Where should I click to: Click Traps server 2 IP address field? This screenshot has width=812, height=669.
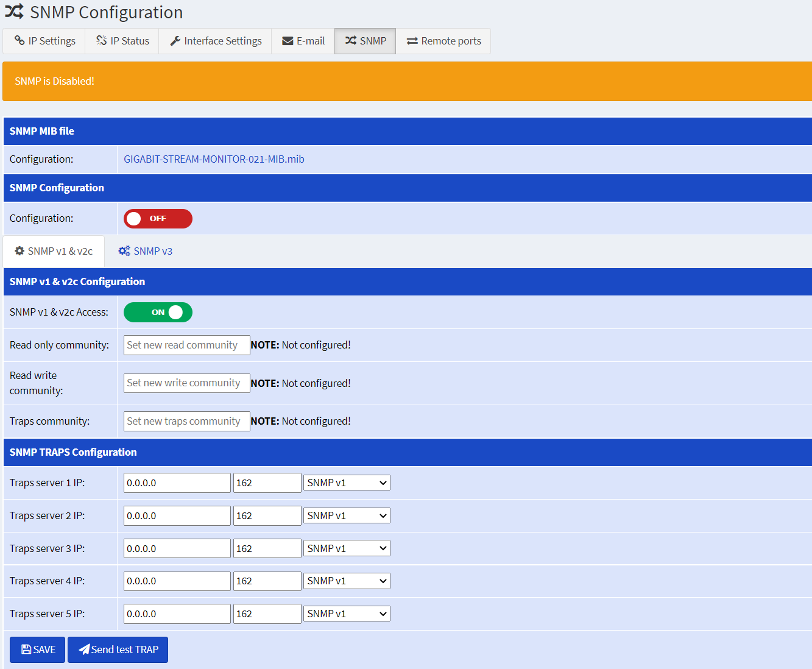click(x=177, y=515)
